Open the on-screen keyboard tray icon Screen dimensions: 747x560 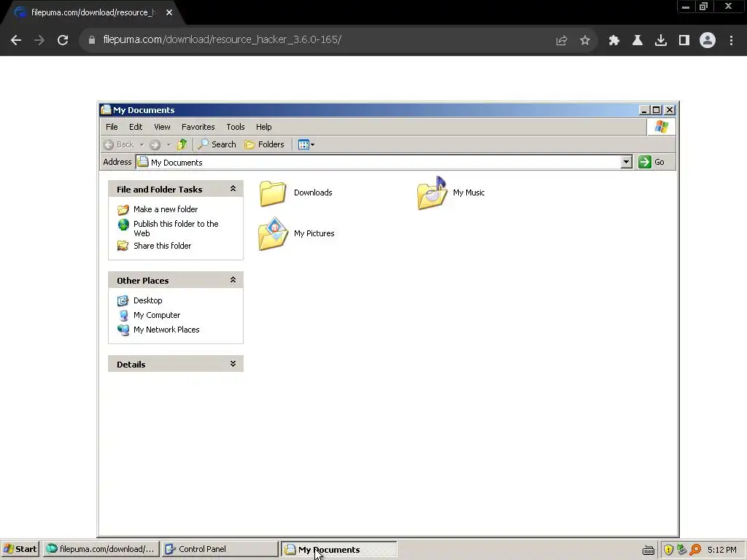(x=649, y=550)
